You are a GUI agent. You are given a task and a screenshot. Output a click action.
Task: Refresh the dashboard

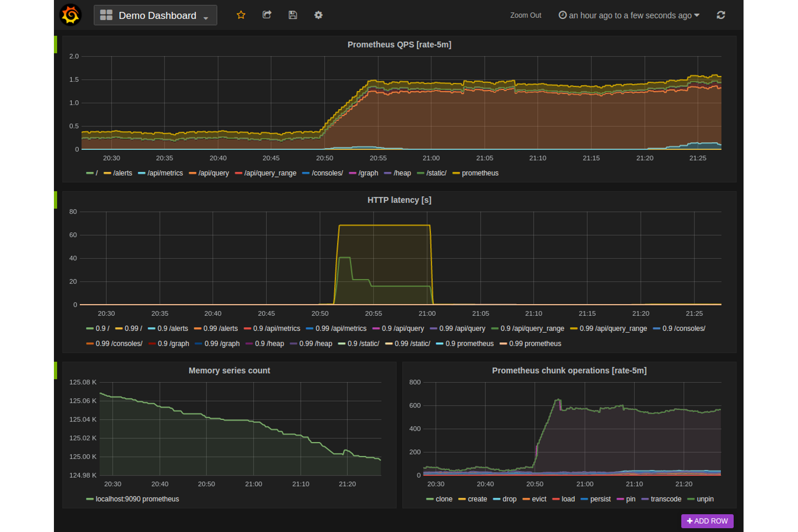(x=721, y=15)
